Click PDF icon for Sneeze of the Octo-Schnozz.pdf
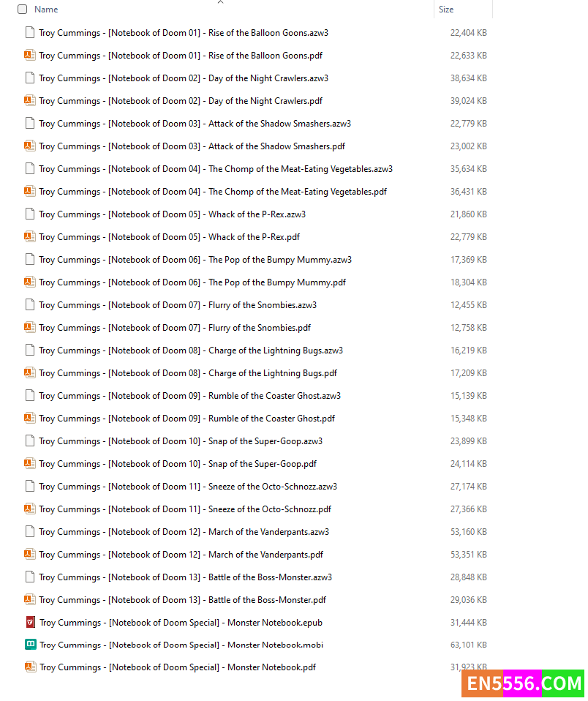The height and width of the screenshot is (701, 588). point(29,509)
